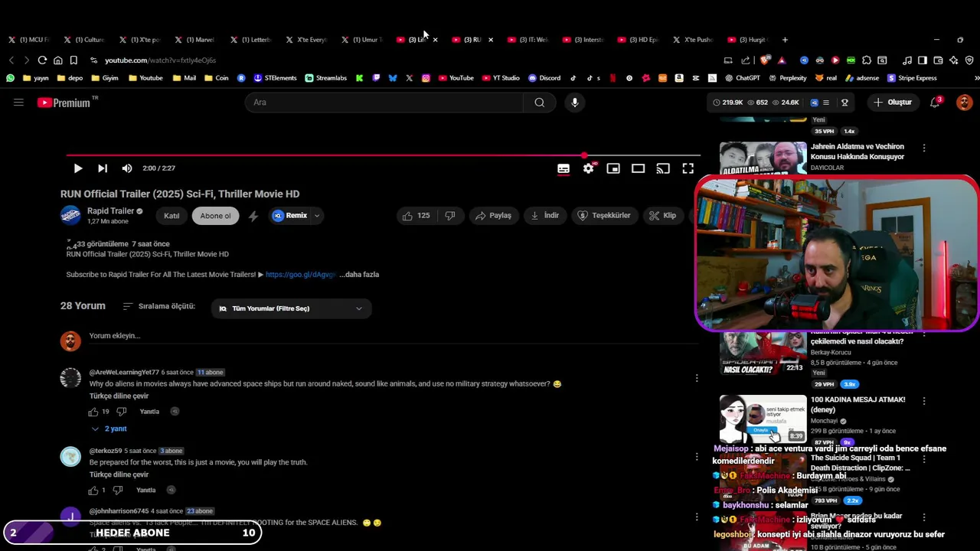Reload the browser page
Viewport: 980px width, 551px height.
(x=42, y=60)
